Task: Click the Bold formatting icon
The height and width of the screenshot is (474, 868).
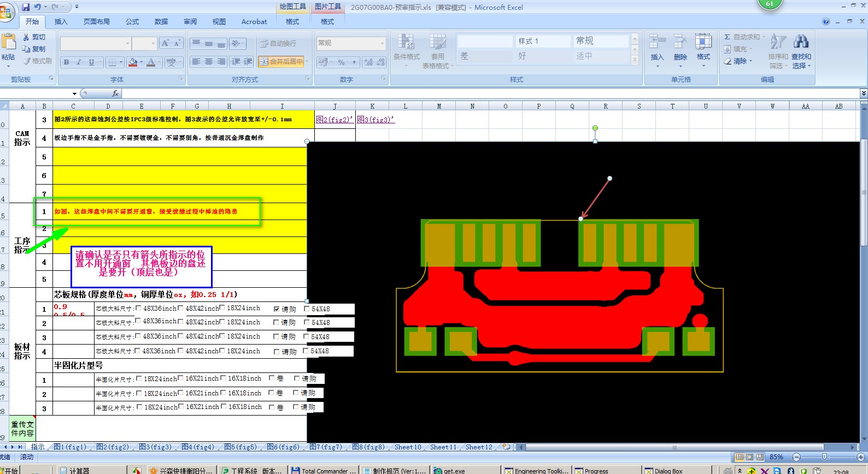Action: [x=66, y=62]
